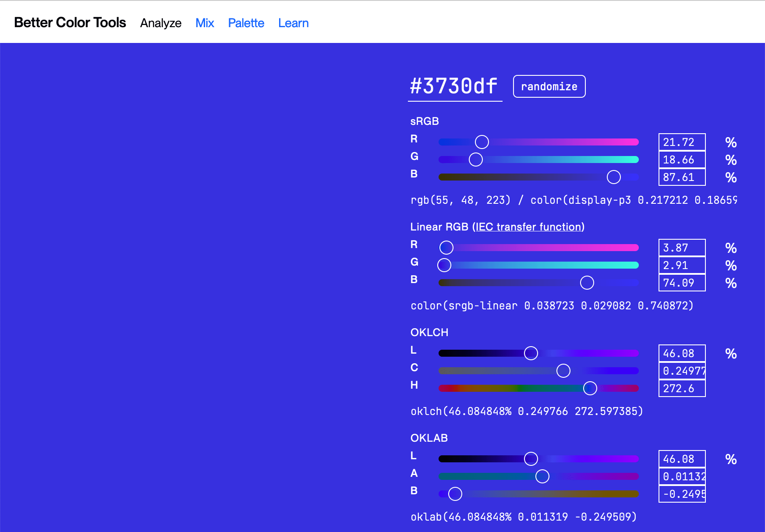Screen dimensions: 765x532
Task: Go to the Analyze page
Action: (x=161, y=23)
